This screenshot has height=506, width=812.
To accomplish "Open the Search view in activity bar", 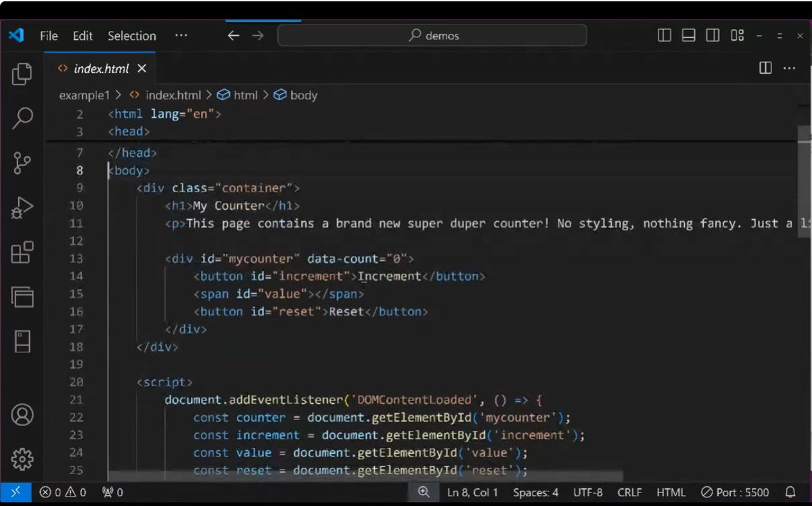I will (22, 118).
